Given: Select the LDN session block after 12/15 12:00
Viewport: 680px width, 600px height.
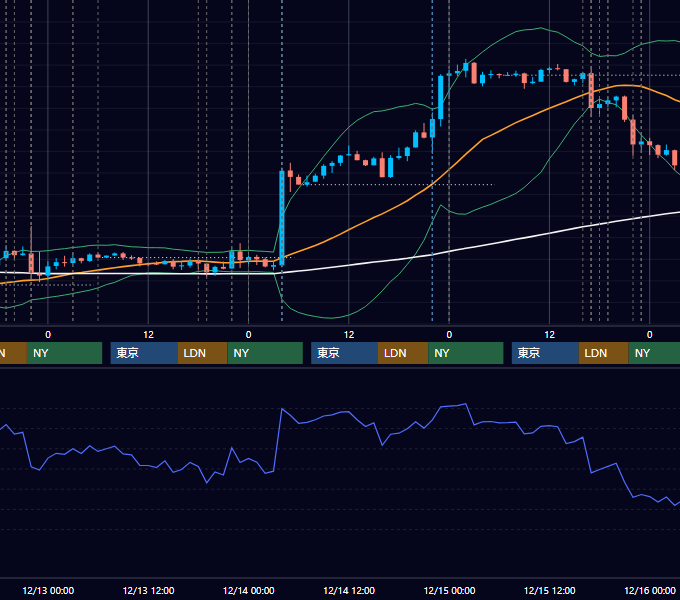Looking at the screenshot, I should [604, 353].
